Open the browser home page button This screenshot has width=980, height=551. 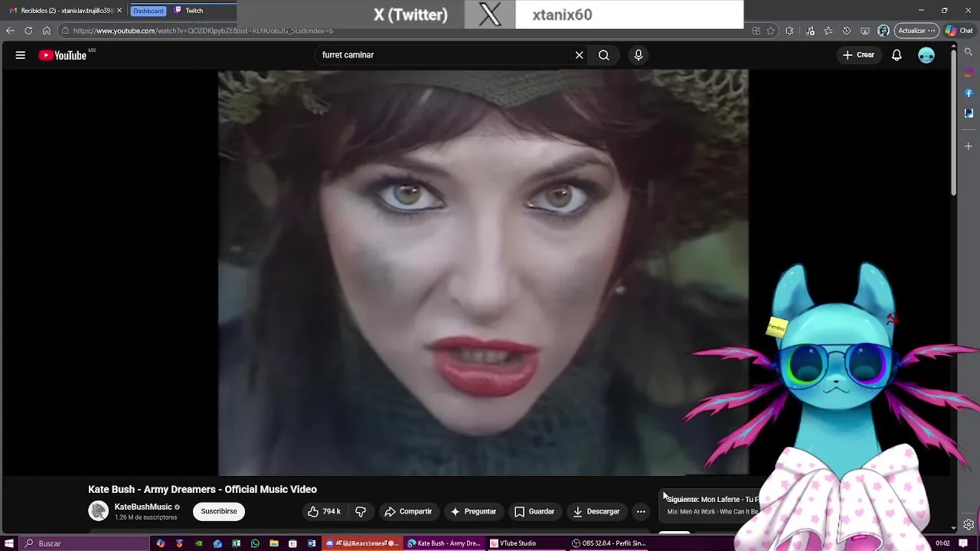(47, 31)
